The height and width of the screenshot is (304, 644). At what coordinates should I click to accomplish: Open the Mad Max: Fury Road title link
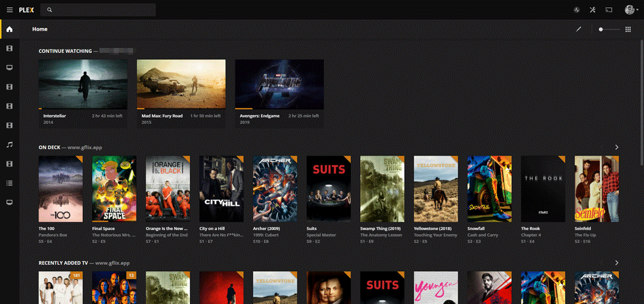tap(162, 116)
